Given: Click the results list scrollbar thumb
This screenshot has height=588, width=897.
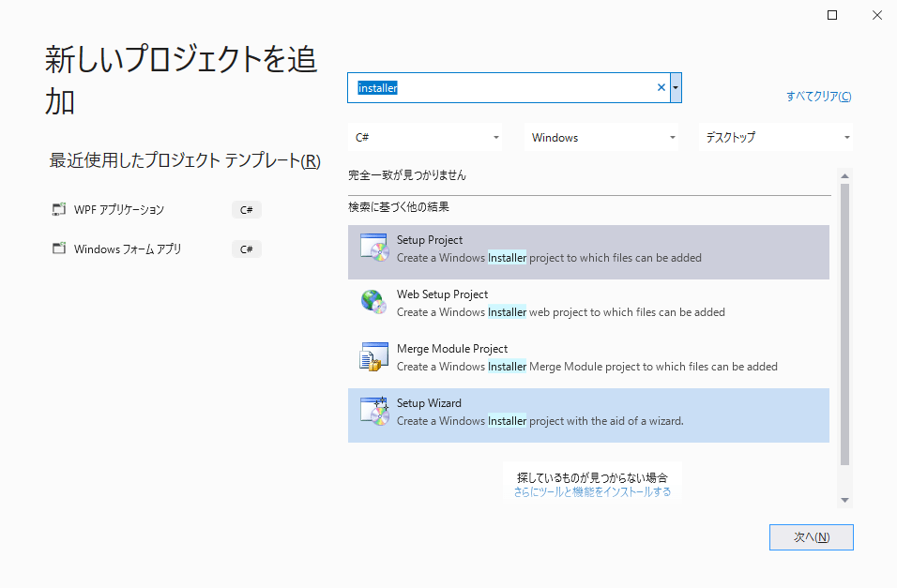Looking at the screenshot, I should coord(845,324).
